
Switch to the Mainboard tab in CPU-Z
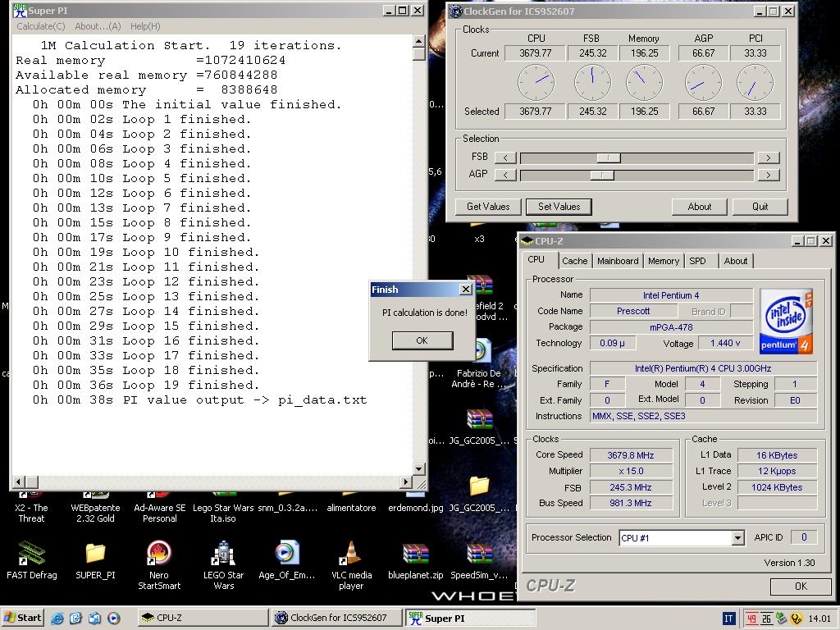pyautogui.click(x=618, y=261)
